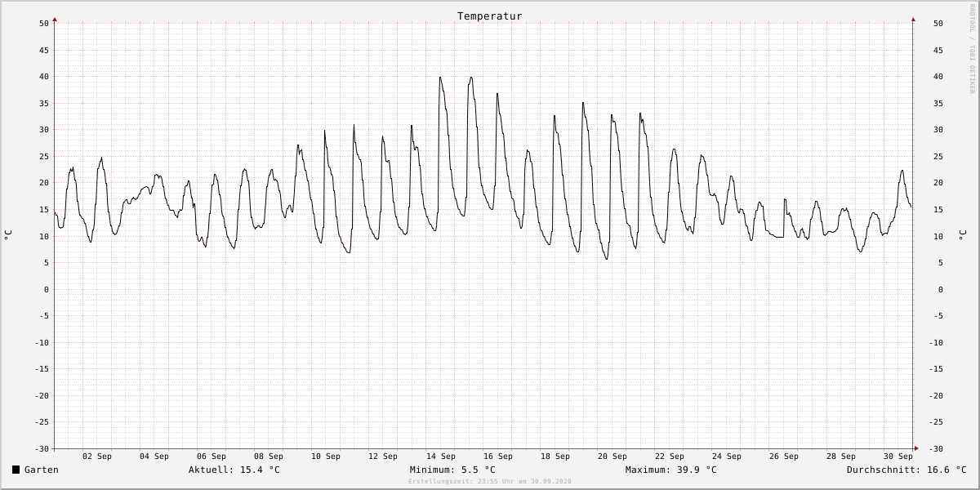This screenshot has height=490, width=980.
Task: Click the '25' tick on left axis
Action: [44, 156]
